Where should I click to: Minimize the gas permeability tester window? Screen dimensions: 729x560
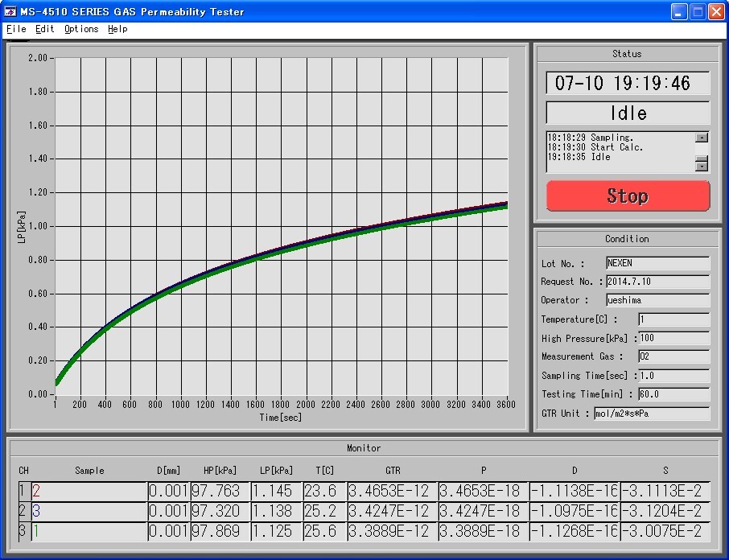(x=679, y=11)
